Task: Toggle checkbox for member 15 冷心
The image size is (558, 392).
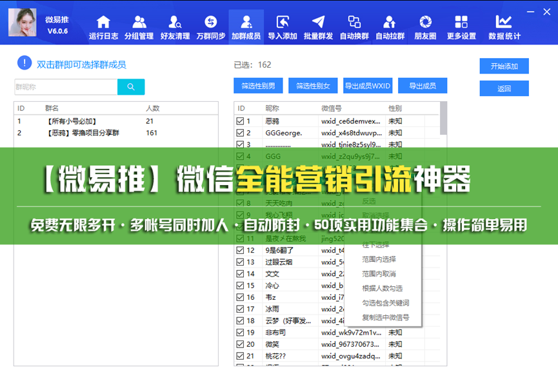Action: pos(240,286)
